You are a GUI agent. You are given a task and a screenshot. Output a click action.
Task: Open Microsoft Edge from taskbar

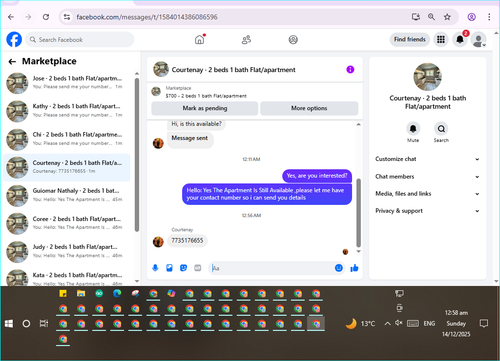point(117,294)
